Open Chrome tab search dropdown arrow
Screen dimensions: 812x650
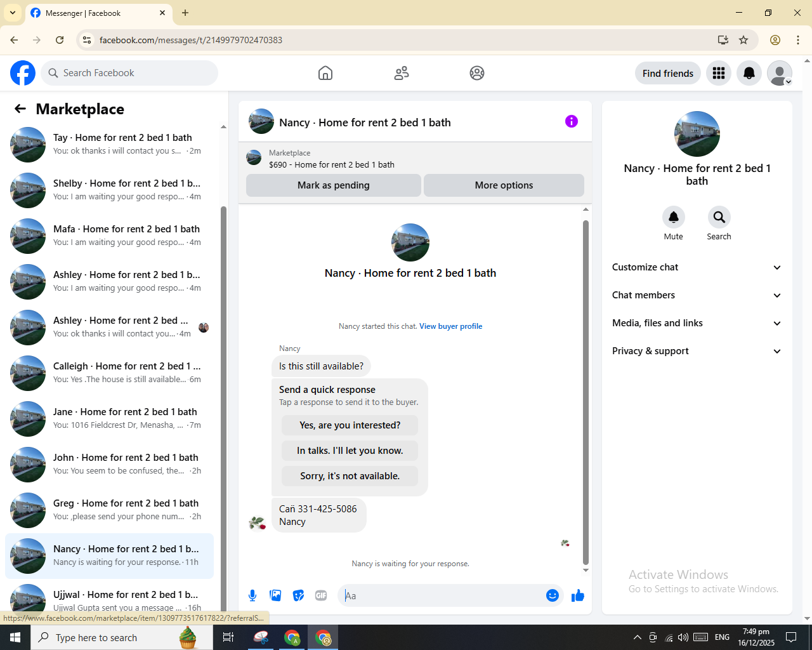click(x=13, y=13)
